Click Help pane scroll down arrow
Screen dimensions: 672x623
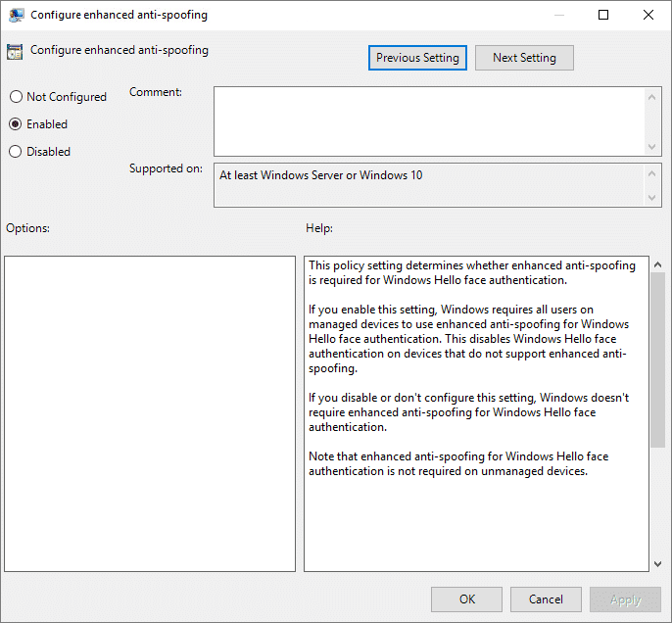coord(657,564)
